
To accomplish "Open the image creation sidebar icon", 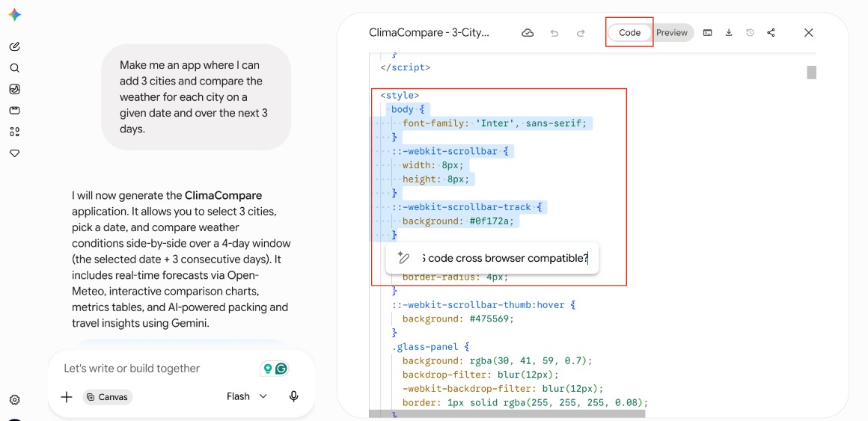I will tap(15, 89).
